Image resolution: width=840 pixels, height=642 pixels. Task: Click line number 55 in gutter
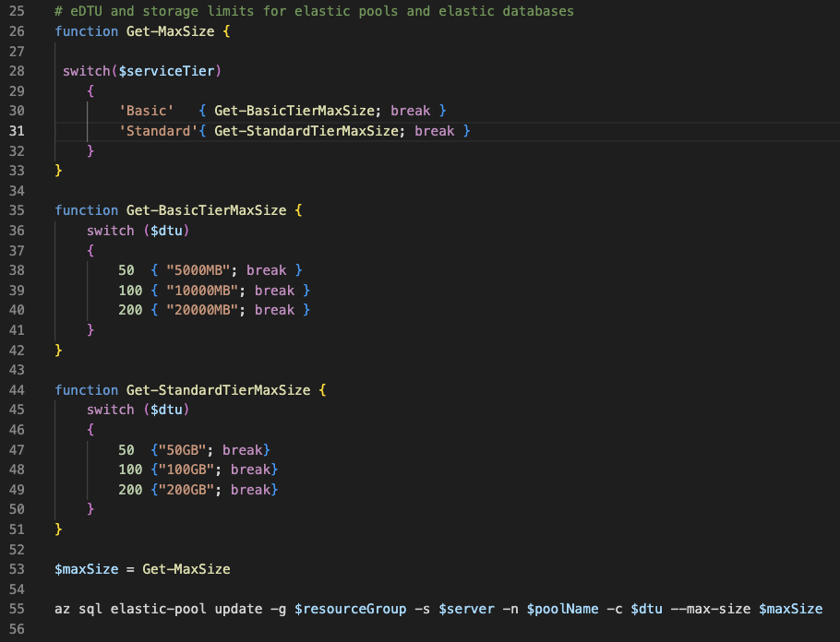tap(17, 609)
